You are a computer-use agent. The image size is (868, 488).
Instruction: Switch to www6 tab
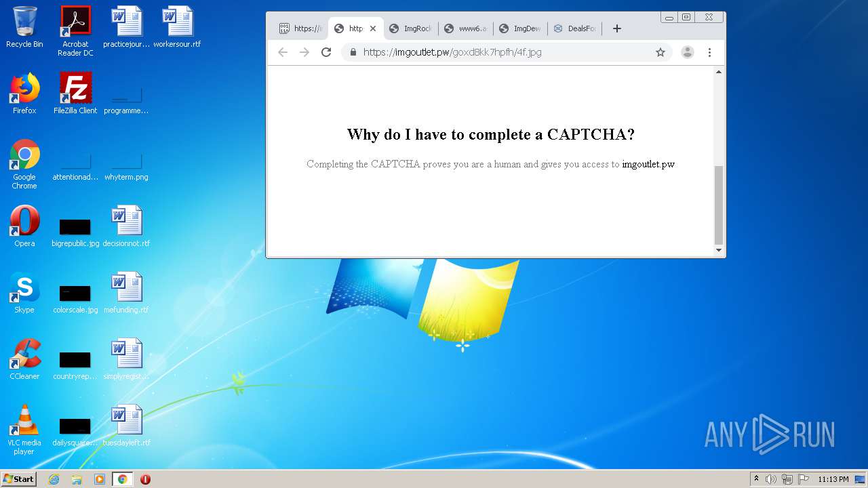466,28
